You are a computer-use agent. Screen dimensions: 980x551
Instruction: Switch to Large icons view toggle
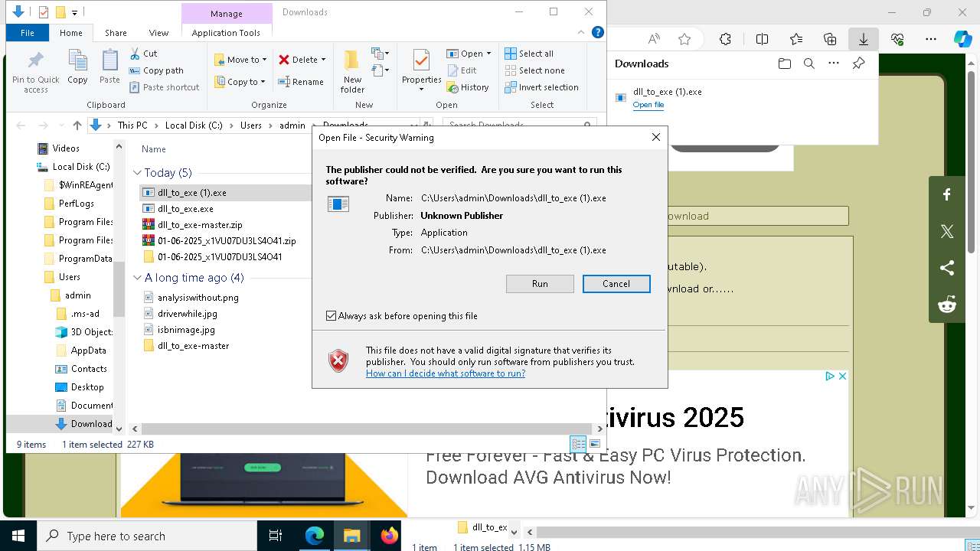pos(595,444)
